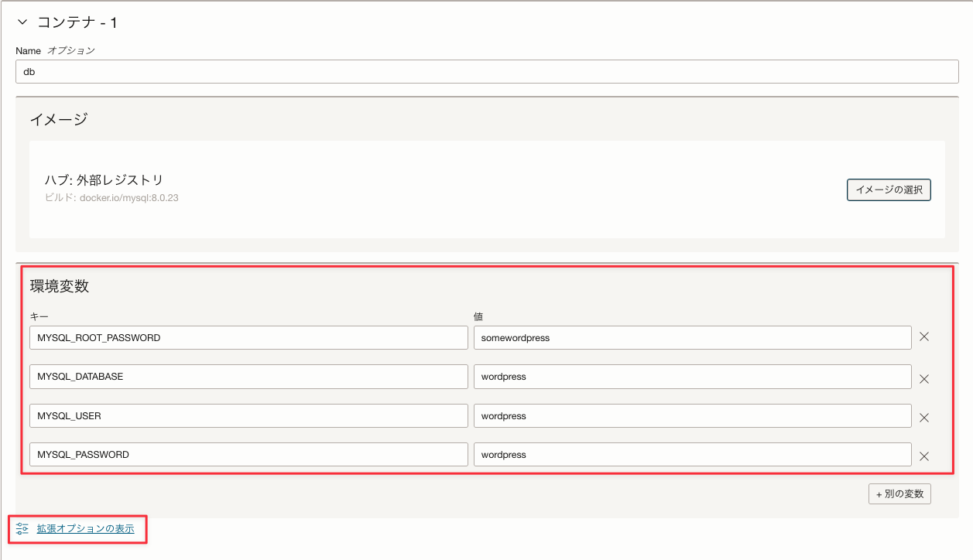Viewport: 973px width, 560px height.
Task: Remove the MYSQL_USER variable with X icon
Action: [x=923, y=418]
